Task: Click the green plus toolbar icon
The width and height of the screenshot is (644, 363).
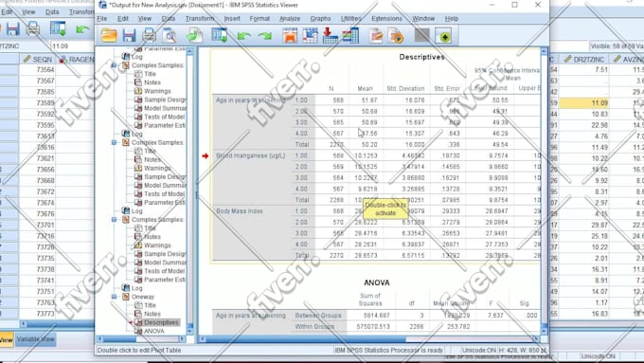Action: [x=445, y=36]
